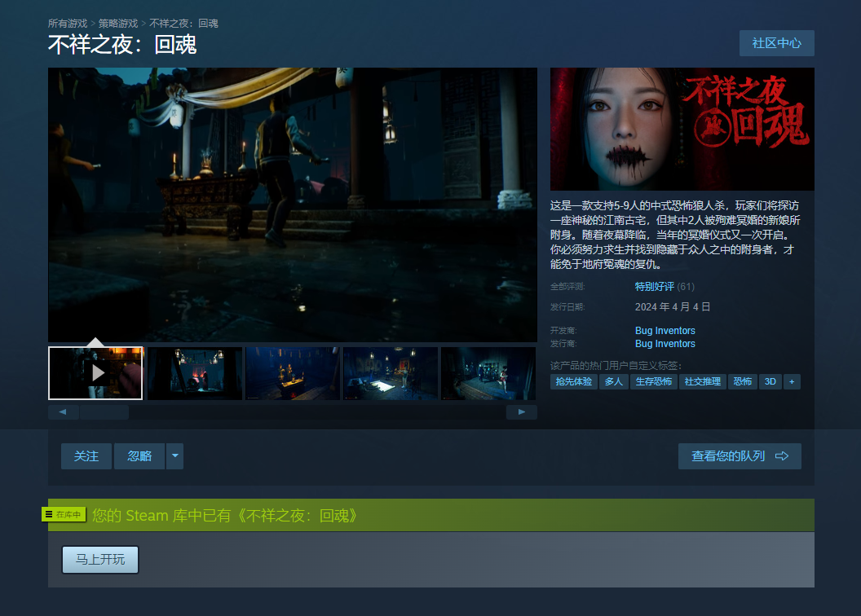Click the plus icon to add tag
861x616 pixels.
coord(791,381)
